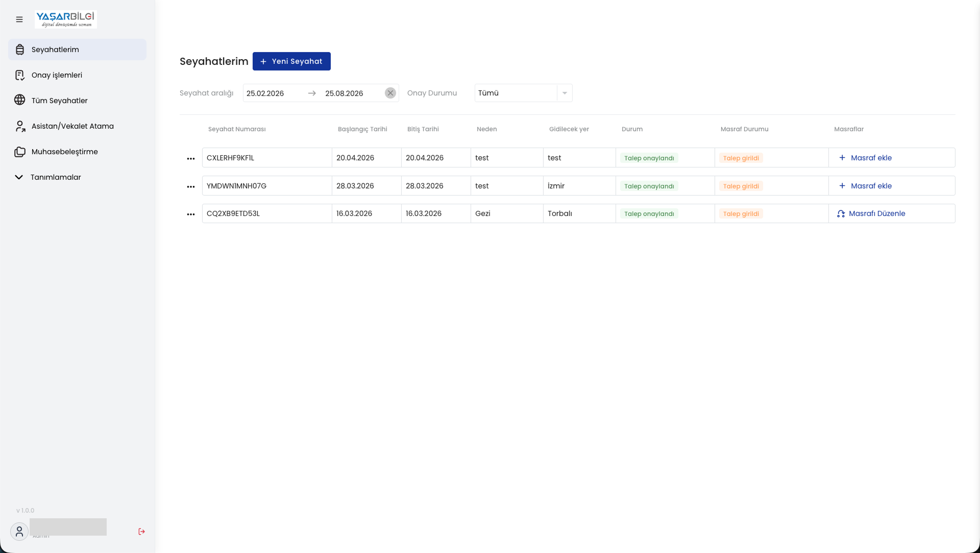The height and width of the screenshot is (553, 980).
Task: Expand Tanımlamalar with its chevron
Action: (19, 177)
